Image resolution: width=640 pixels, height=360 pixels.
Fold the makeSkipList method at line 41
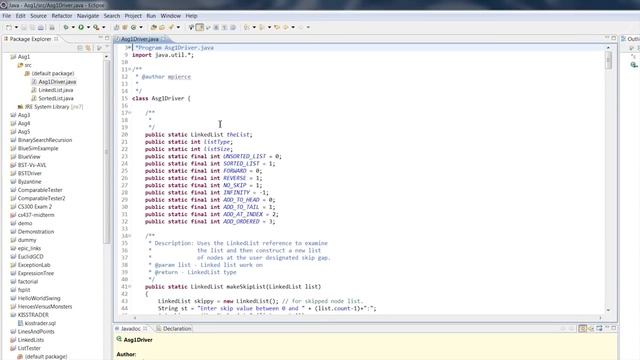(130, 287)
